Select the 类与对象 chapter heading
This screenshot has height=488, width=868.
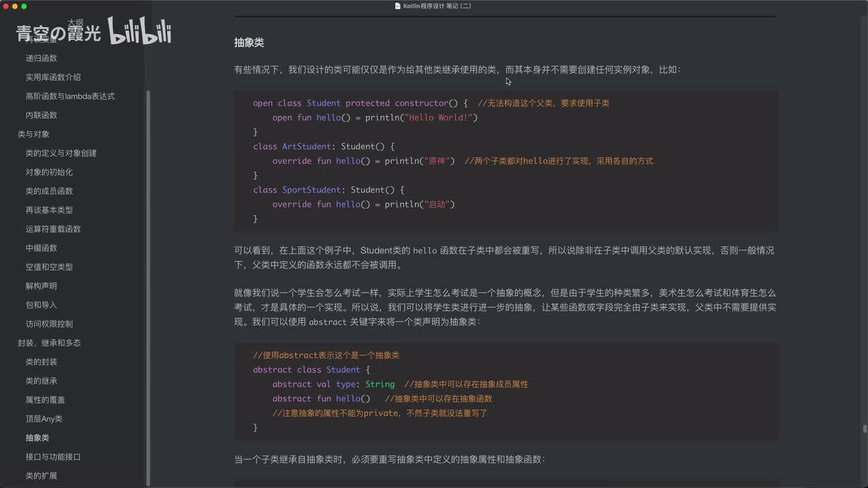(33, 134)
